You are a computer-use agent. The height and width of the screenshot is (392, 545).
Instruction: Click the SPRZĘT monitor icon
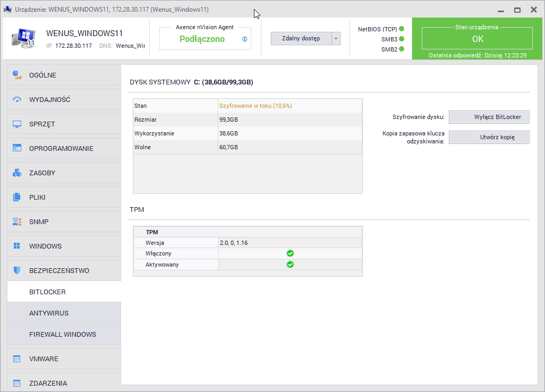click(x=16, y=124)
